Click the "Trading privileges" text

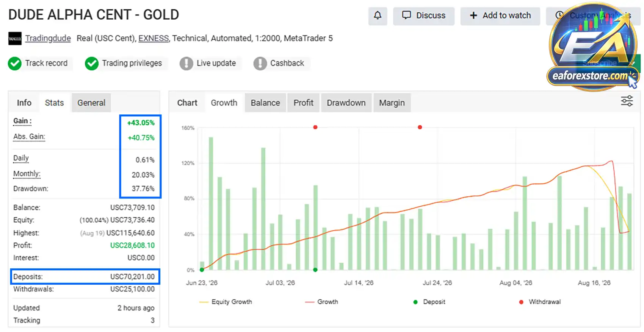click(132, 63)
